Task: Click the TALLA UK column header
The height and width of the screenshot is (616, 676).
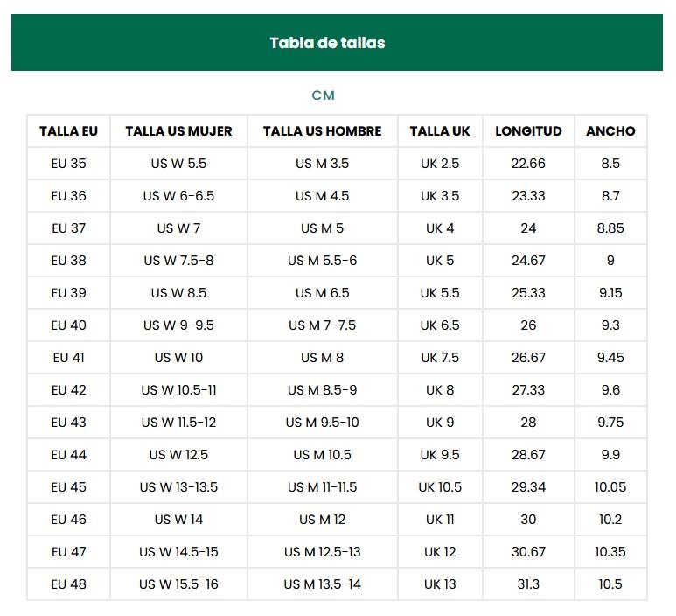Action: 439,131
